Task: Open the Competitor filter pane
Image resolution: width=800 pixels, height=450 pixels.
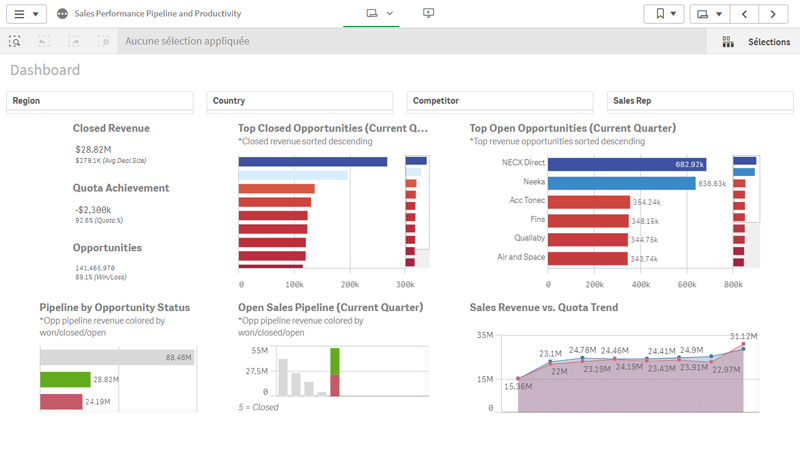Action: click(500, 101)
